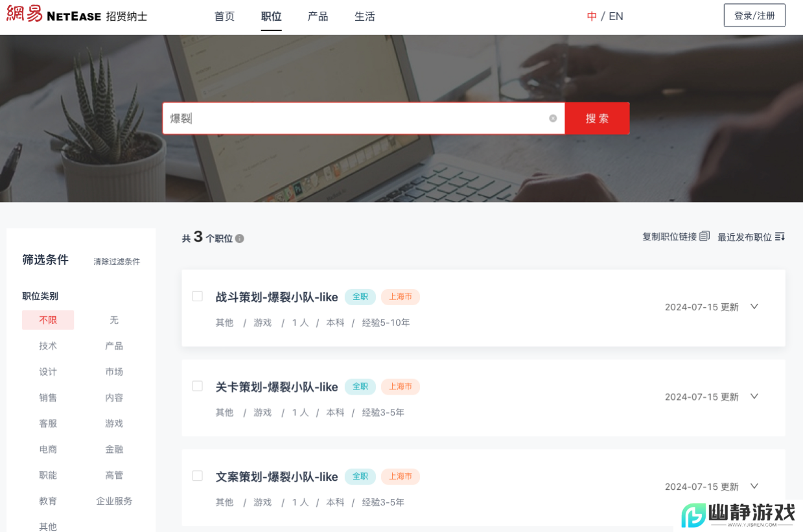Check the 文案策划-爆裂小队-like job checkbox
The image size is (803, 532).
[198, 476]
